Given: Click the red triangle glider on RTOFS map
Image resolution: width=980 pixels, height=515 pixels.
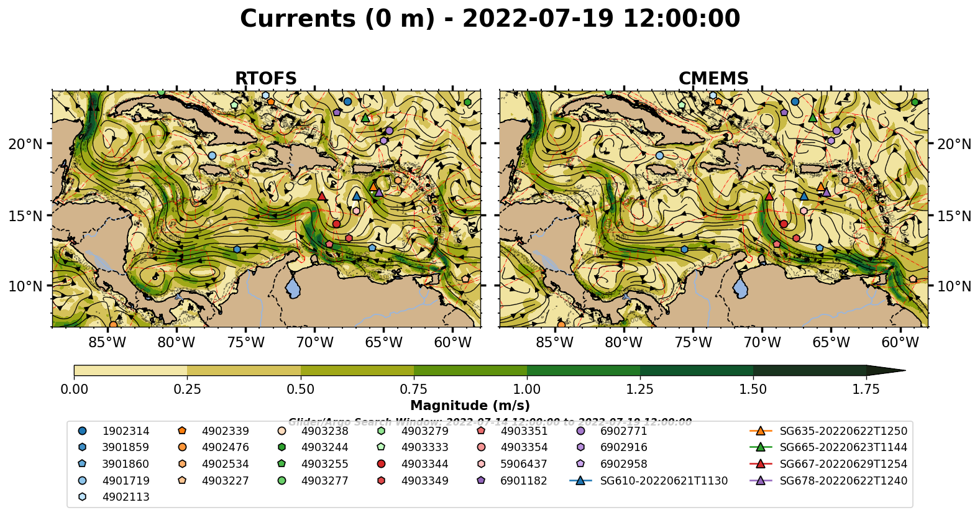Looking at the screenshot, I should pyautogui.click(x=322, y=196).
